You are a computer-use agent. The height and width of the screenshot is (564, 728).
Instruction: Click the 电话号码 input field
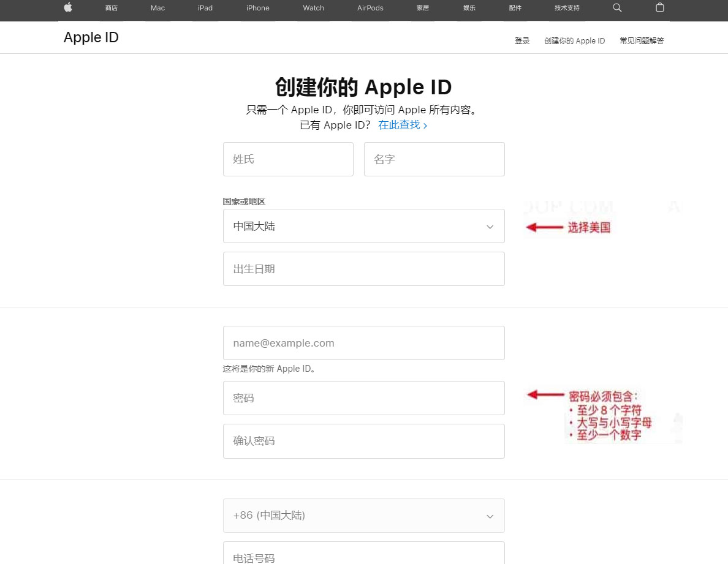[364, 554]
